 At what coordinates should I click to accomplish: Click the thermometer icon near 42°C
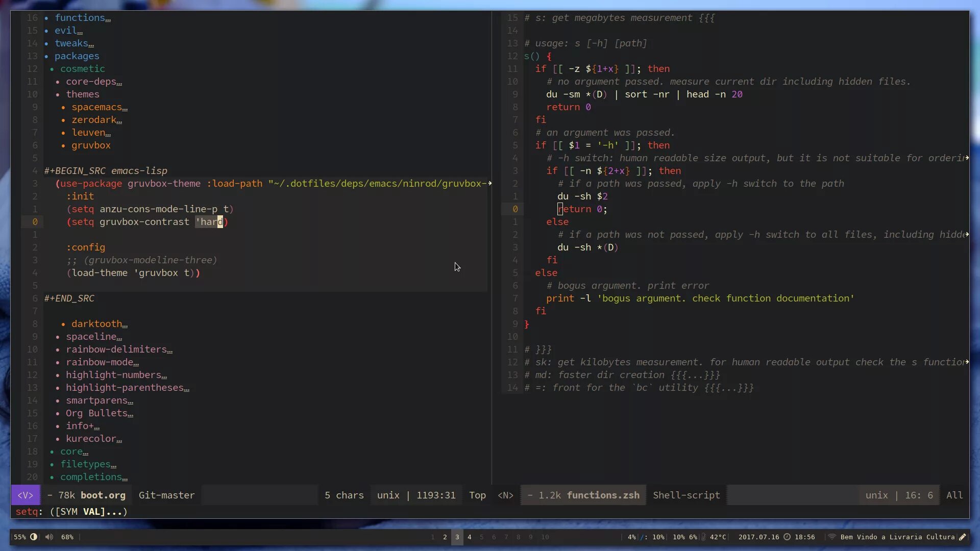[703, 537]
